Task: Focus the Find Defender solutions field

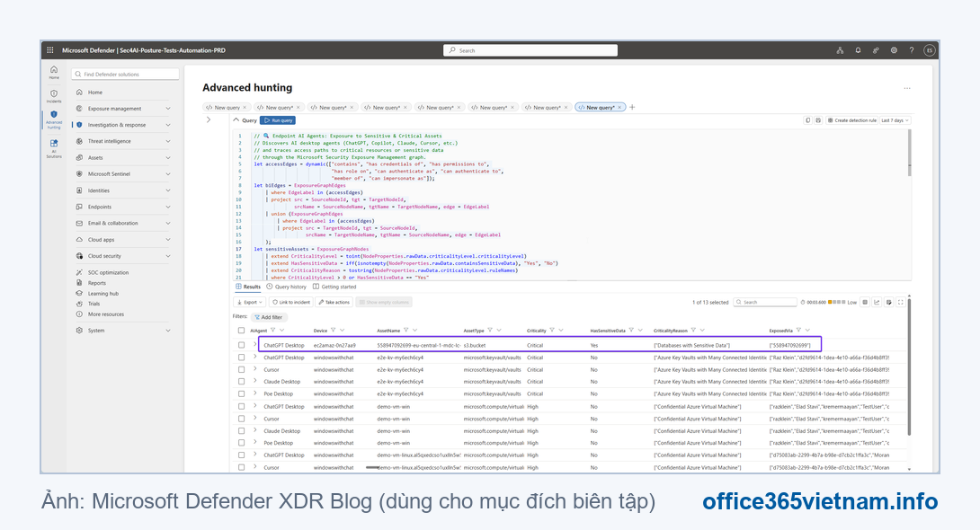Action: click(x=125, y=75)
